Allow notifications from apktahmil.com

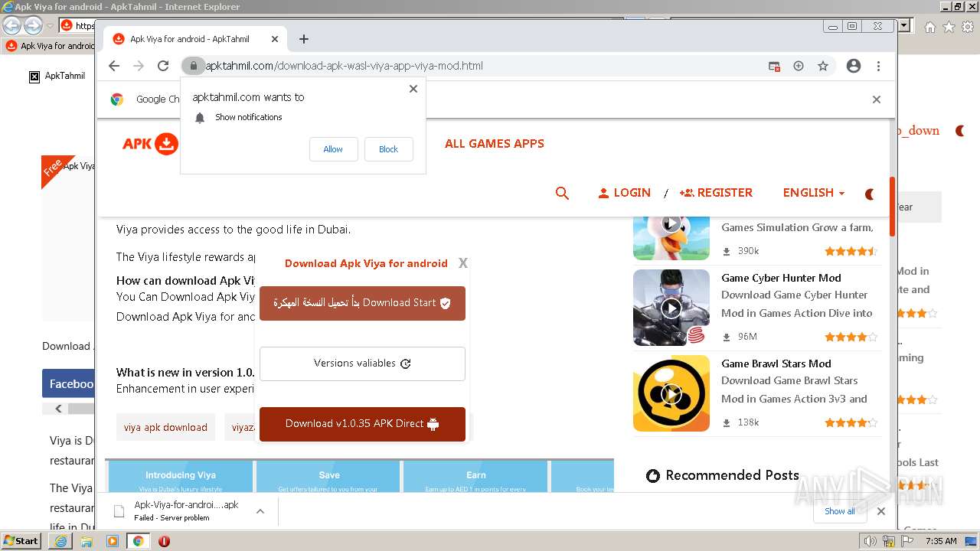333,149
